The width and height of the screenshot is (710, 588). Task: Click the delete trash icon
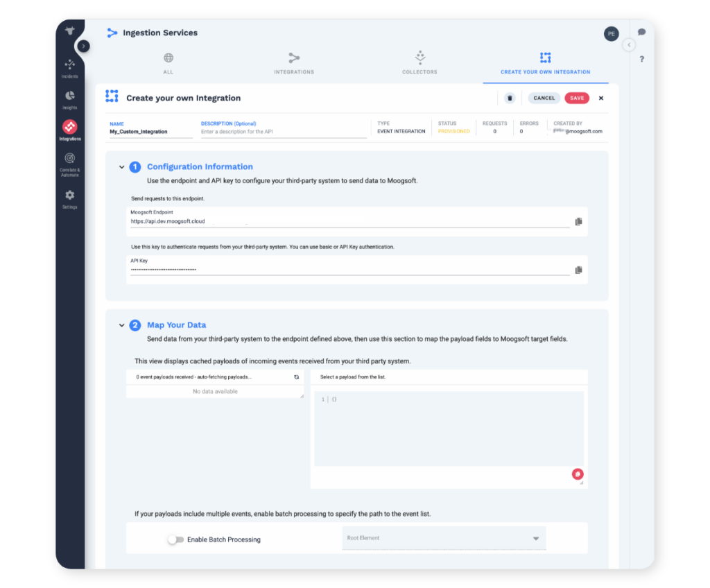tap(510, 98)
